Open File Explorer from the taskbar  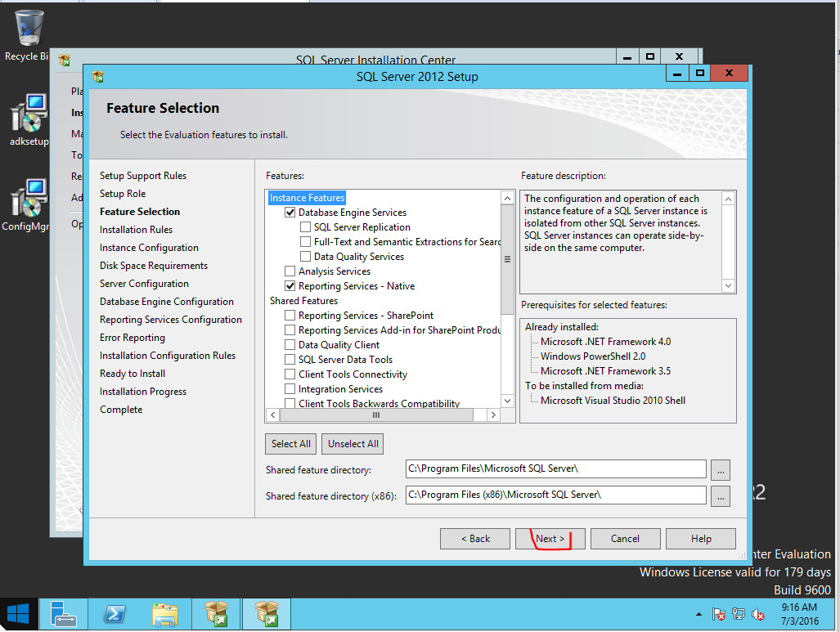(x=165, y=614)
